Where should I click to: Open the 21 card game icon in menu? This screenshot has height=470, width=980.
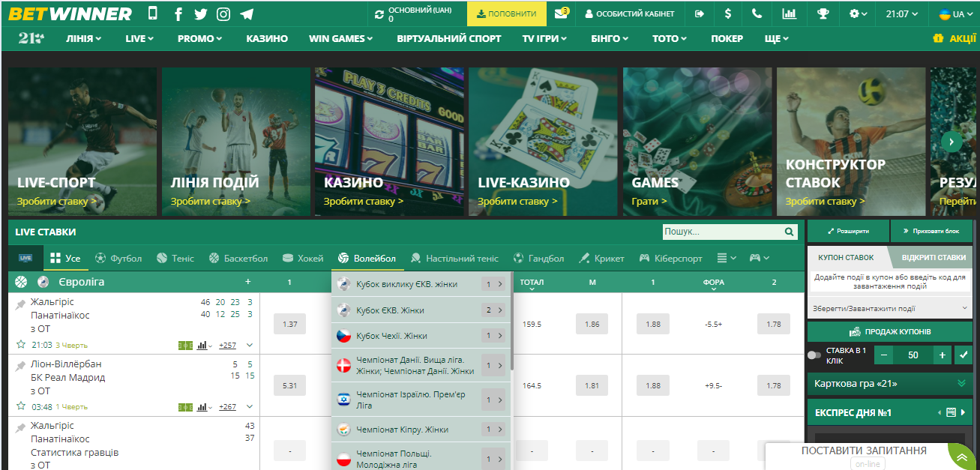click(x=31, y=38)
